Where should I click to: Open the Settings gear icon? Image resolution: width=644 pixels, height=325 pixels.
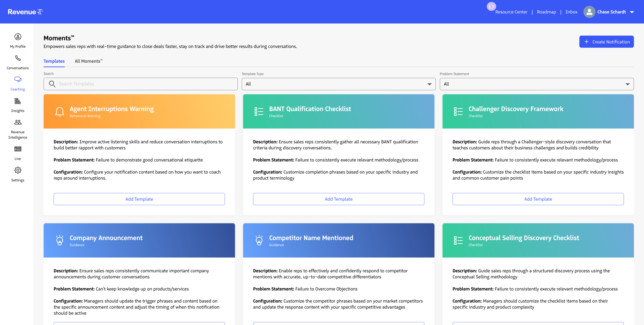pos(18,170)
